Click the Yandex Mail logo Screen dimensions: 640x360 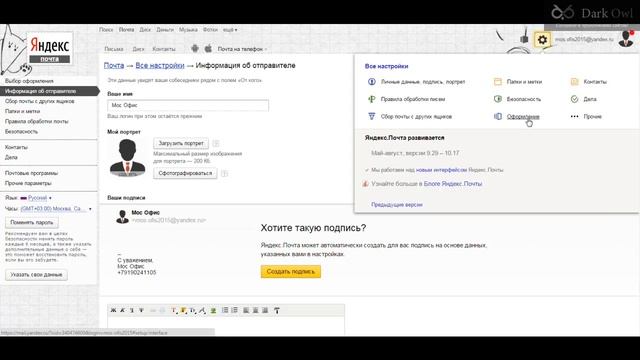click(x=50, y=49)
